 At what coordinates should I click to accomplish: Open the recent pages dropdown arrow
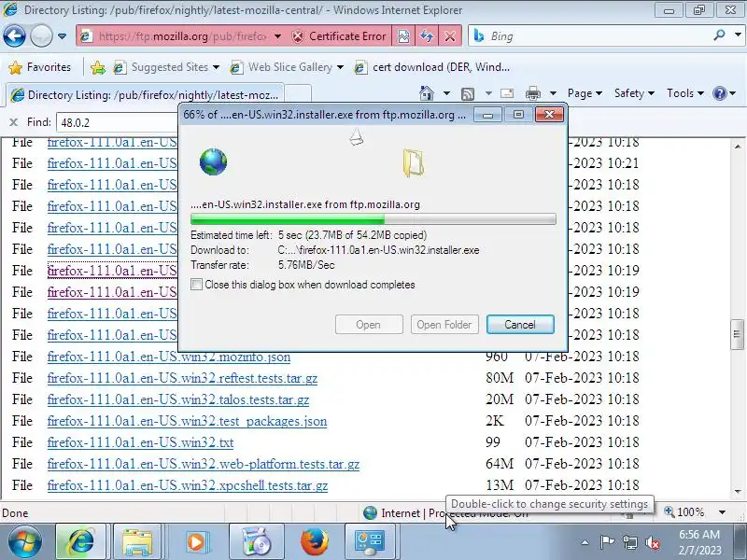coord(62,36)
